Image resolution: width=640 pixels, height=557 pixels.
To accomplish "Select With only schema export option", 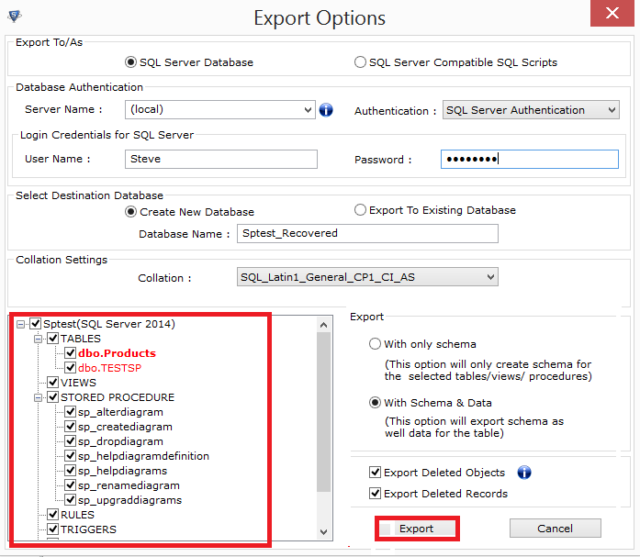I will point(375,344).
